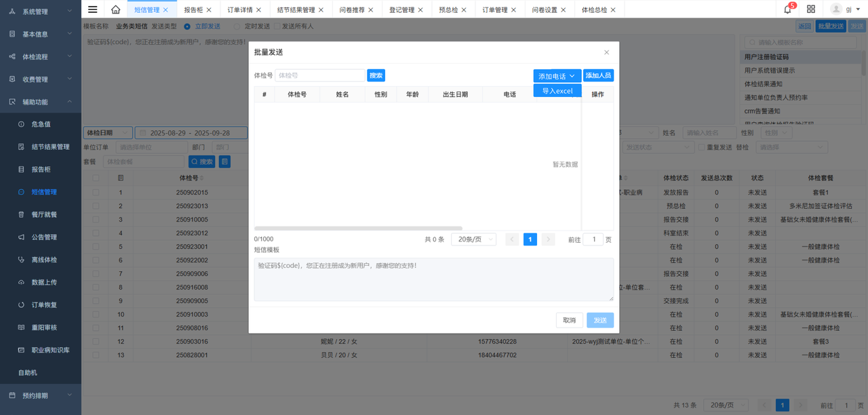Select the 定时发送 radio option
Viewport: 868px width, 415px height.
237,26
